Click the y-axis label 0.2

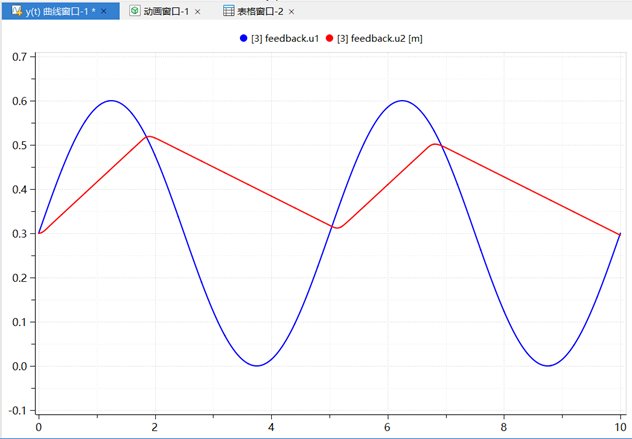pos(19,278)
